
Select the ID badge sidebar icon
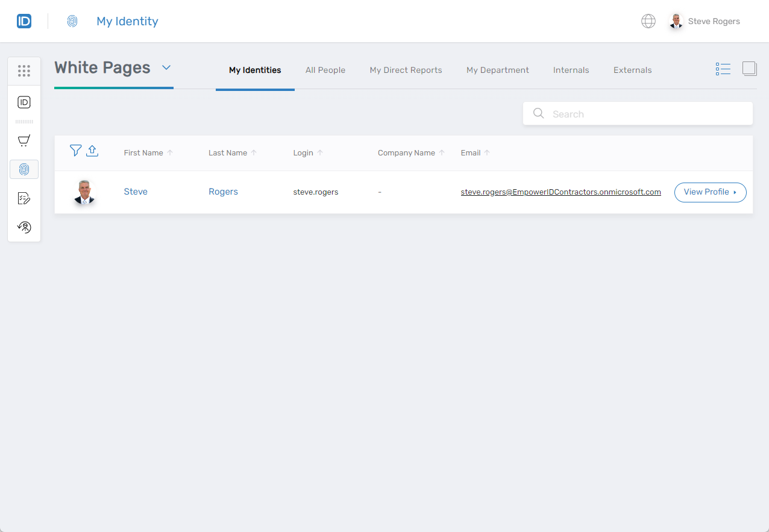tap(24, 102)
